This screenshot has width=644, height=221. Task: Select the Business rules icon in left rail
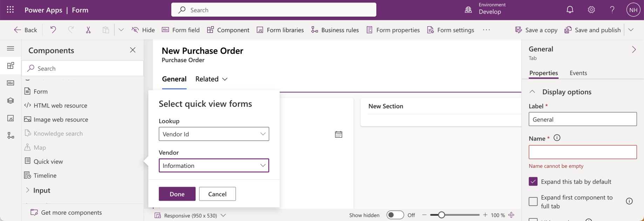click(x=11, y=136)
